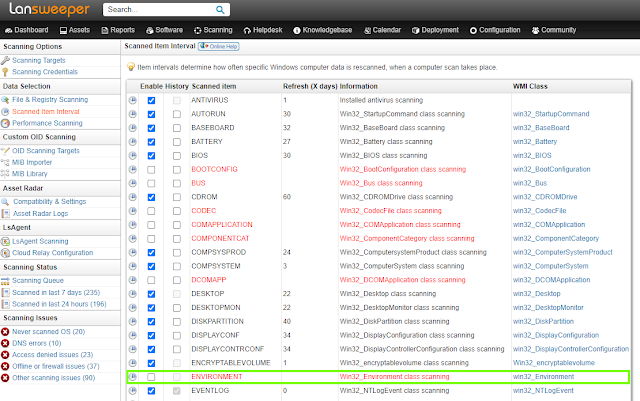This screenshot has height=401, width=640.
Task: Click the LsAgent Scanning icon
Action: coord(5,241)
